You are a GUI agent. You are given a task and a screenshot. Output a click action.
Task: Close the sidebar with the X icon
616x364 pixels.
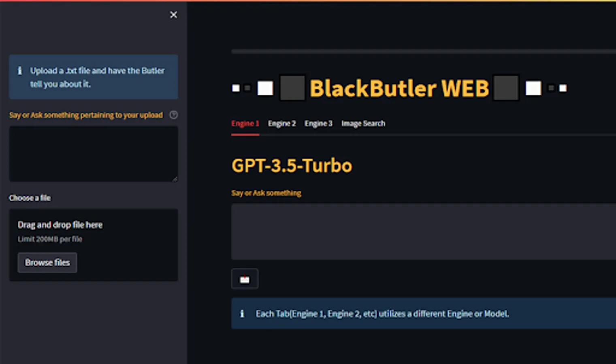pyautogui.click(x=173, y=15)
